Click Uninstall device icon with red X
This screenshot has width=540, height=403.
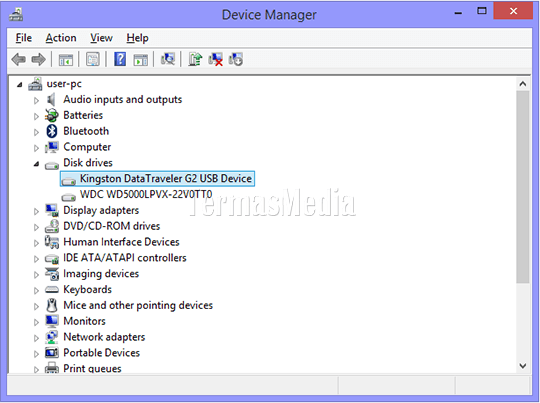point(216,59)
